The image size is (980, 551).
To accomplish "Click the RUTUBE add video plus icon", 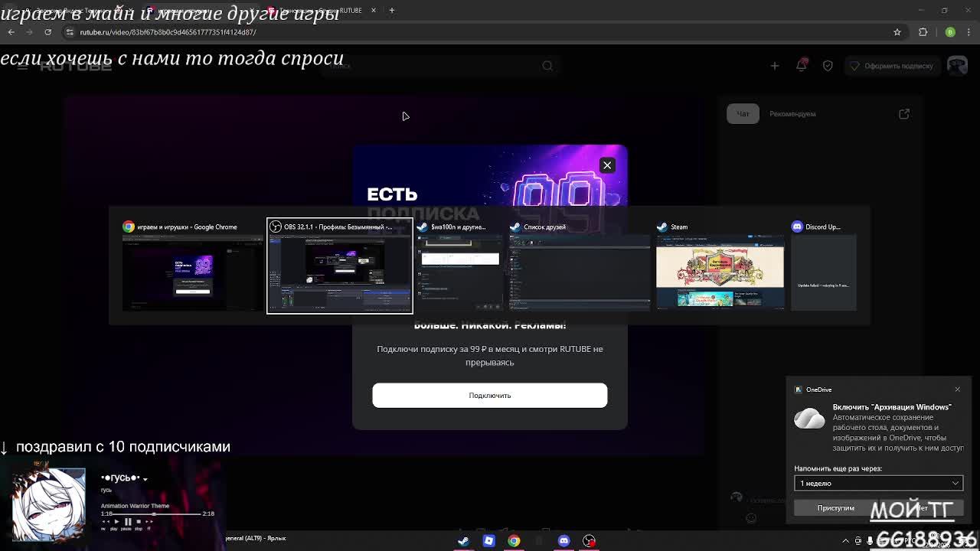I will [775, 66].
